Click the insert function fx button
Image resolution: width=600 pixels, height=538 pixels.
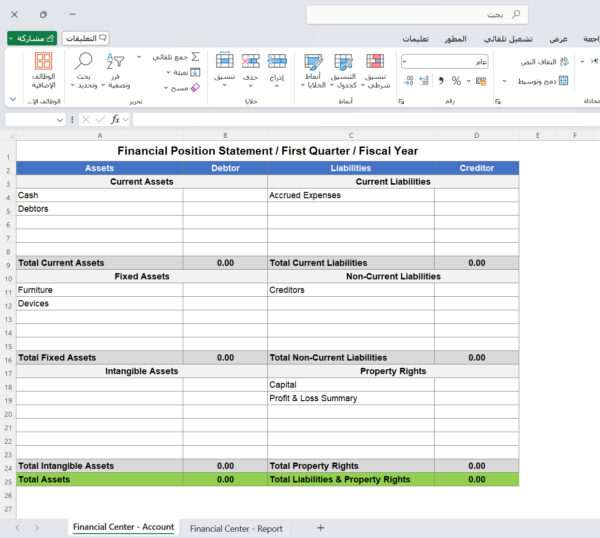[116, 119]
